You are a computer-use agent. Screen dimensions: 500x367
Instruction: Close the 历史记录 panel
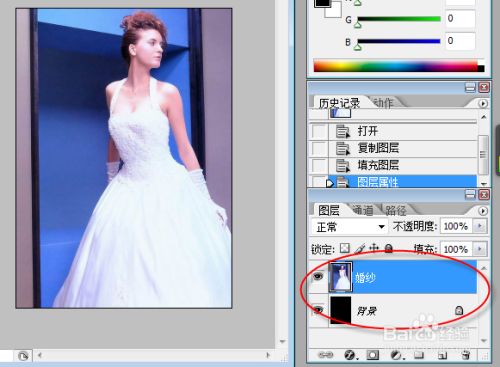[x=484, y=88]
